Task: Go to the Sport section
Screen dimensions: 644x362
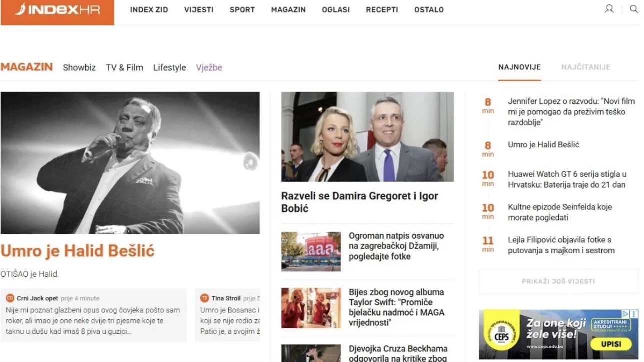Action: tap(242, 10)
